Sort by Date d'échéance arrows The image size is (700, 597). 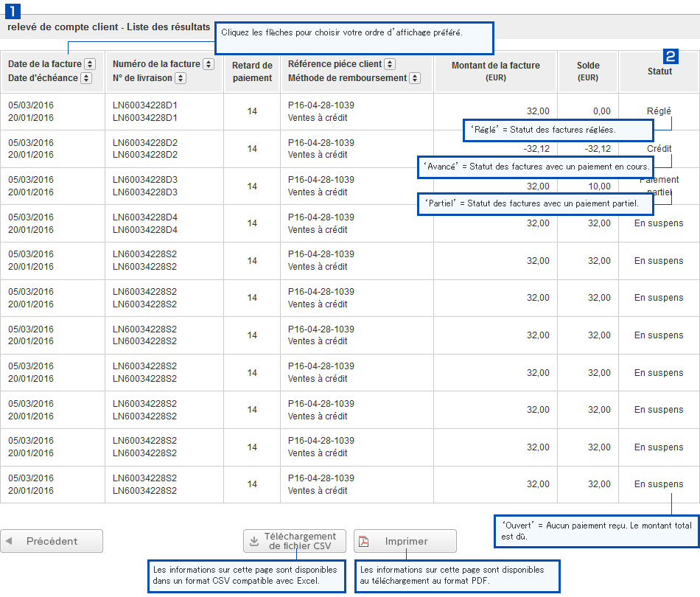coord(86,78)
